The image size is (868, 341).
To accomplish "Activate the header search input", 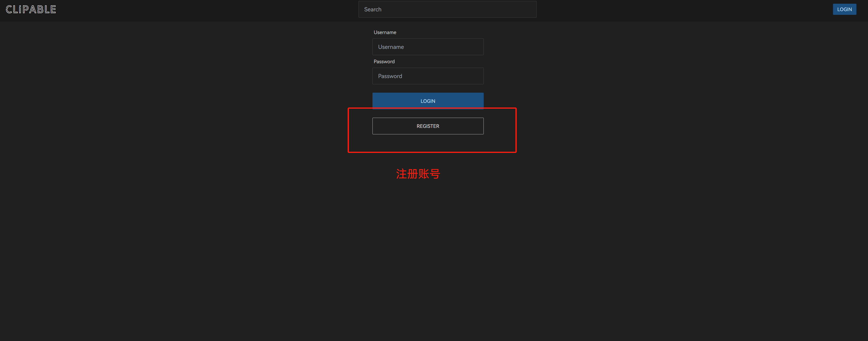I will coord(447,9).
